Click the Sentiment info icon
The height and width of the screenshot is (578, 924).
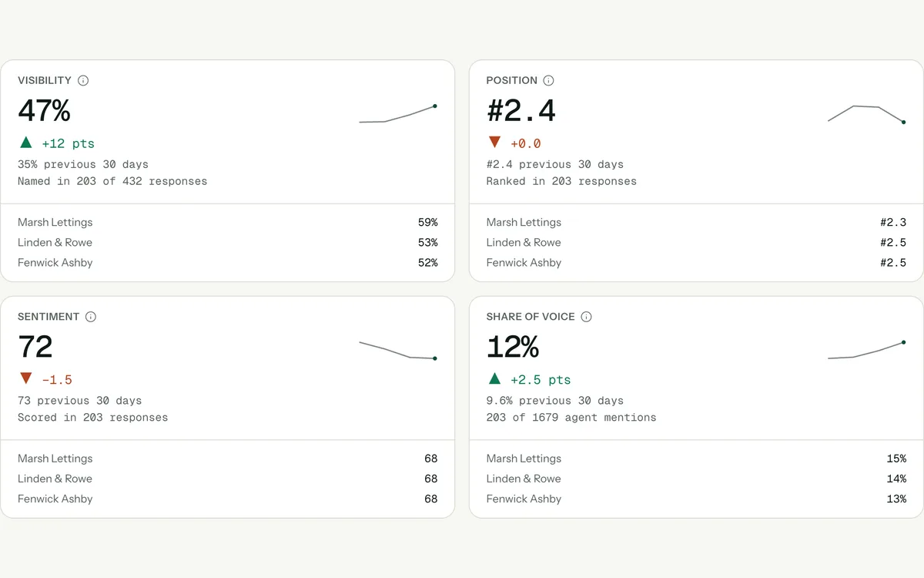pos(91,317)
